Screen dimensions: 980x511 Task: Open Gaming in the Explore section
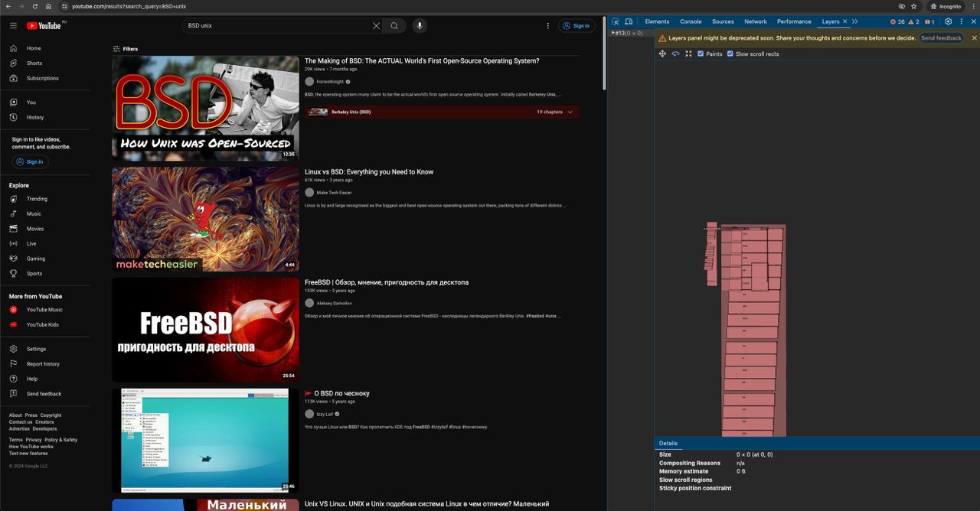[47, 259]
